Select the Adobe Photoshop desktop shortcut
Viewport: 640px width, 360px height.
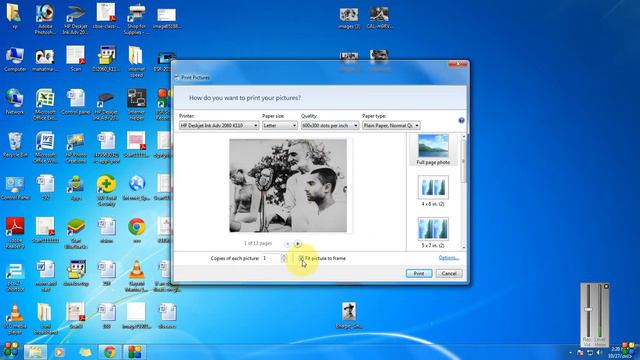click(45, 19)
